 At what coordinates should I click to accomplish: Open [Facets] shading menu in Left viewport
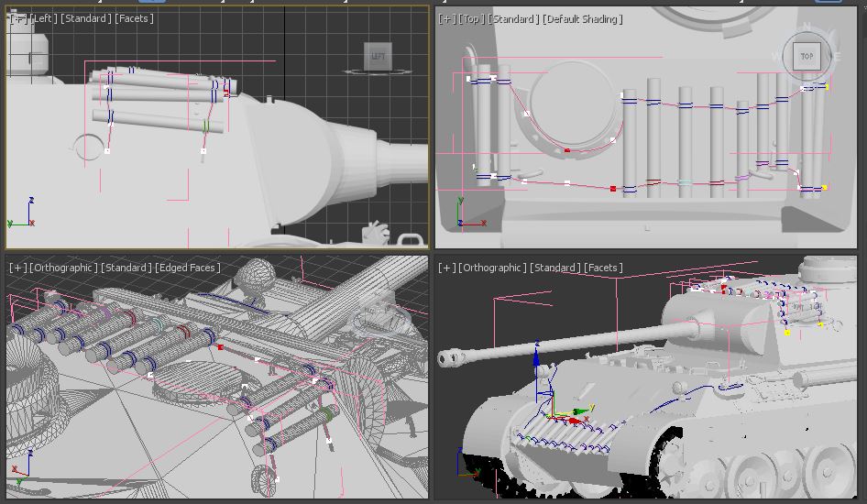click(135, 18)
